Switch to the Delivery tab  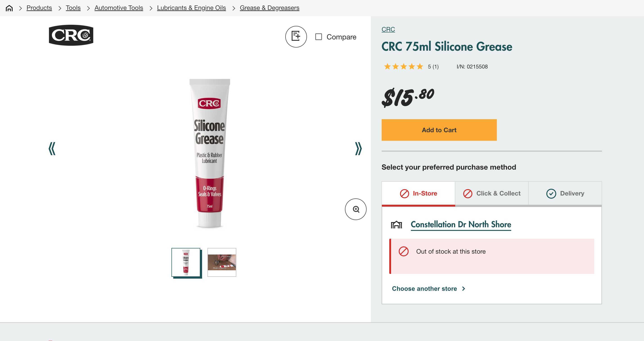(x=565, y=193)
